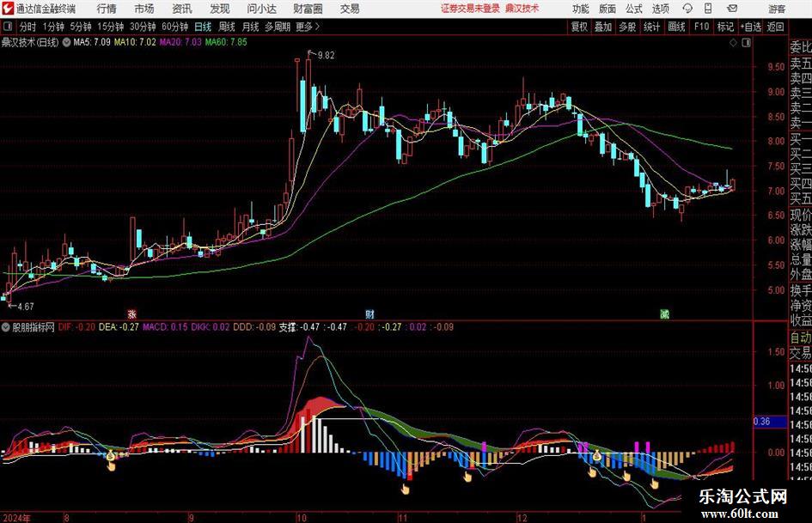812x523 pixels.
Task: Click the 游客 guest account button
Action: click(x=777, y=9)
